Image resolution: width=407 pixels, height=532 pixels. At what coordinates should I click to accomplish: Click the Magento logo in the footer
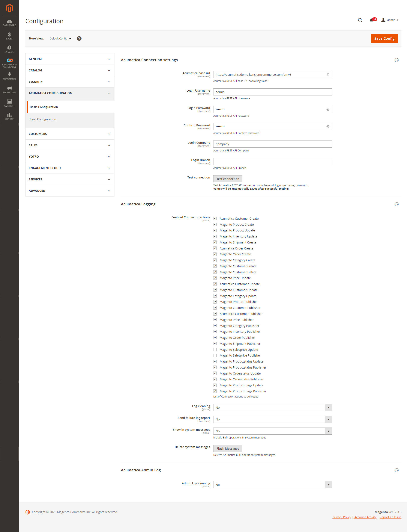point(28,512)
